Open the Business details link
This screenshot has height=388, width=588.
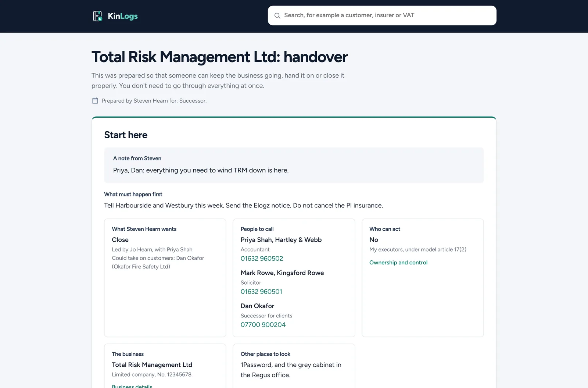(x=132, y=386)
